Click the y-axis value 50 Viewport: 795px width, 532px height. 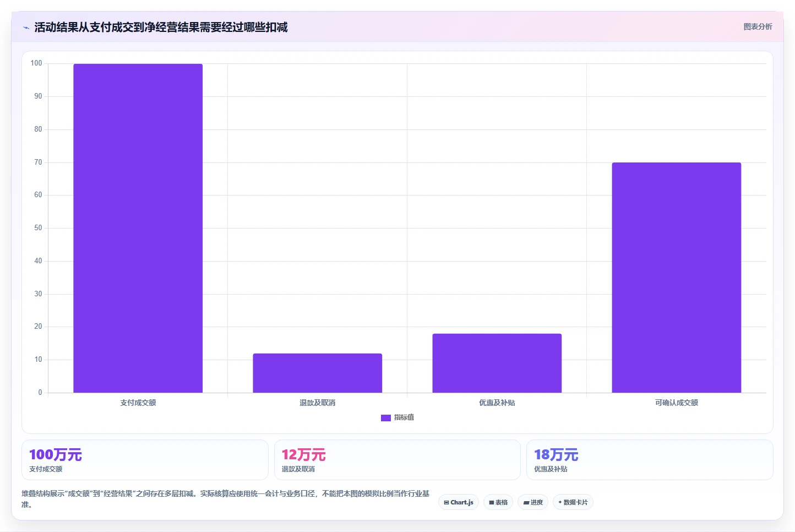coord(38,228)
